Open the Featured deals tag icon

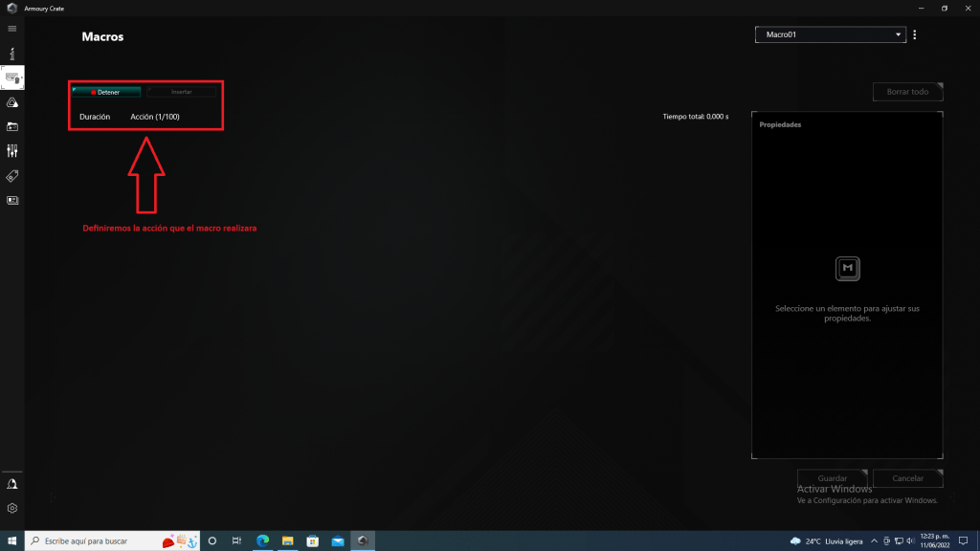12,176
